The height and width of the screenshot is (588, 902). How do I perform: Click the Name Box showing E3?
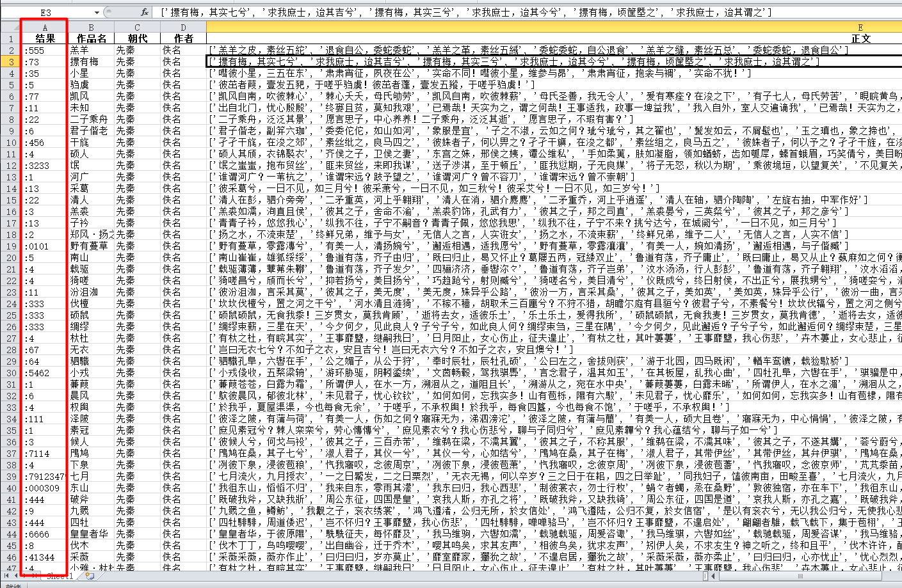pos(45,12)
